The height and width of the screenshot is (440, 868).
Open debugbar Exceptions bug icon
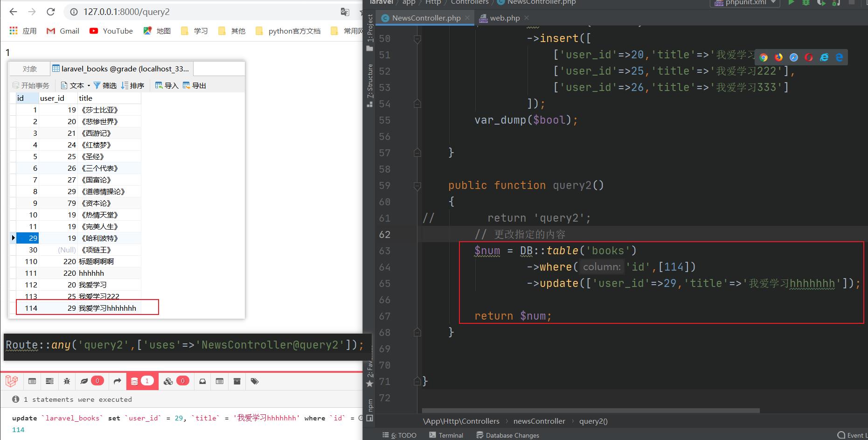click(x=67, y=381)
